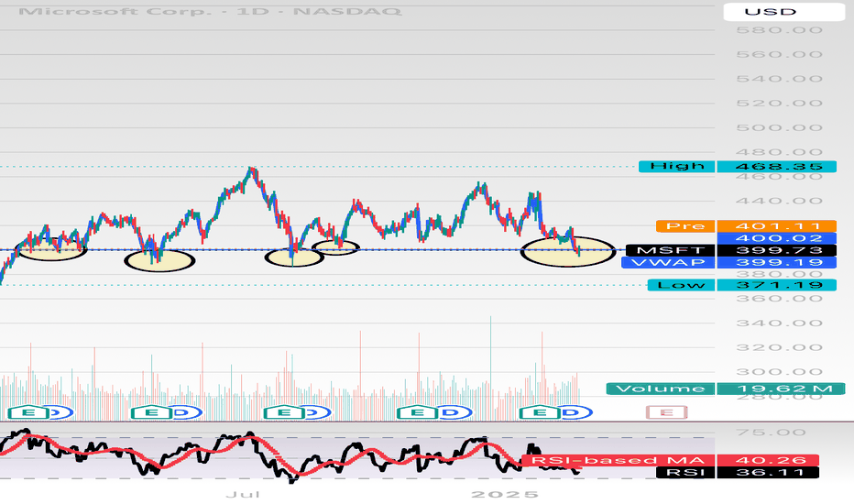Click the blue 400.02 price tag
This screenshot has width=854, height=504.
pos(777,238)
